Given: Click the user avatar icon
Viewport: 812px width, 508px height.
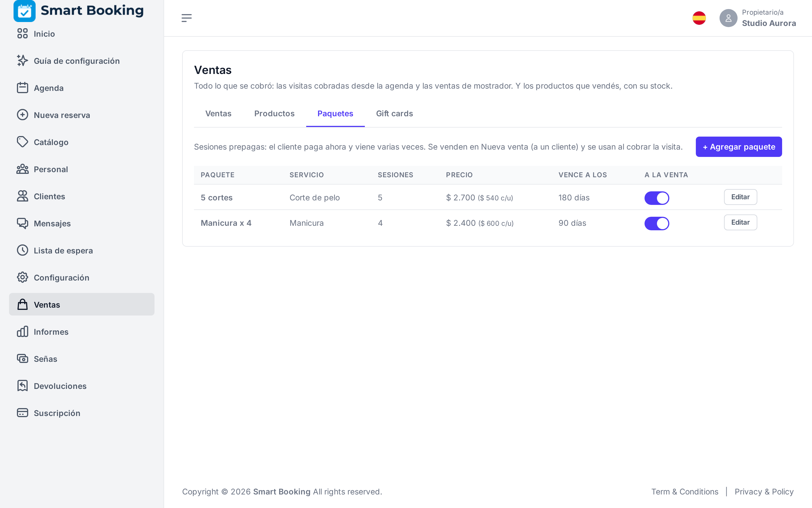Looking at the screenshot, I should (729, 18).
